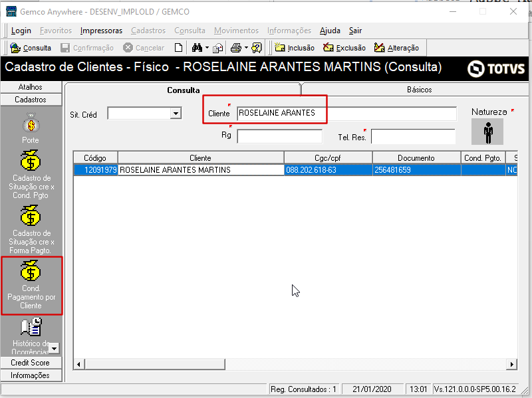
Task: Click the Alteração toolbar button
Action: 396,48
